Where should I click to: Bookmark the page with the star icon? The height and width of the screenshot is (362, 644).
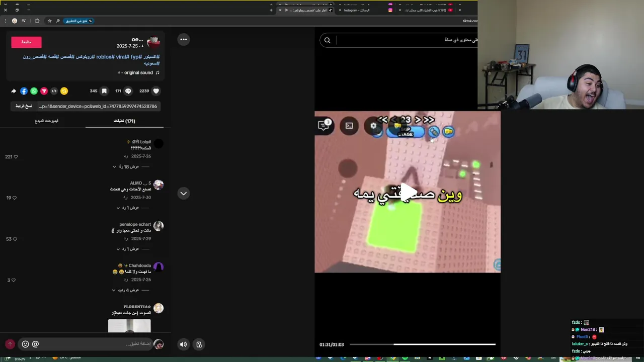click(49, 21)
